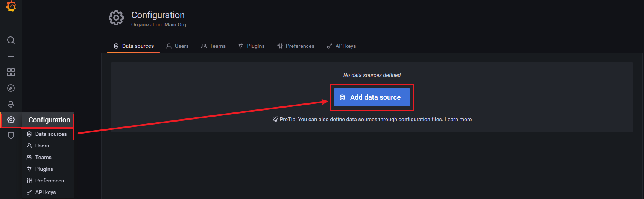Image resolution: width=644 pixels, height=199 pixels.
Task: Open the Create plus icon menu
Action: point(11,56)
